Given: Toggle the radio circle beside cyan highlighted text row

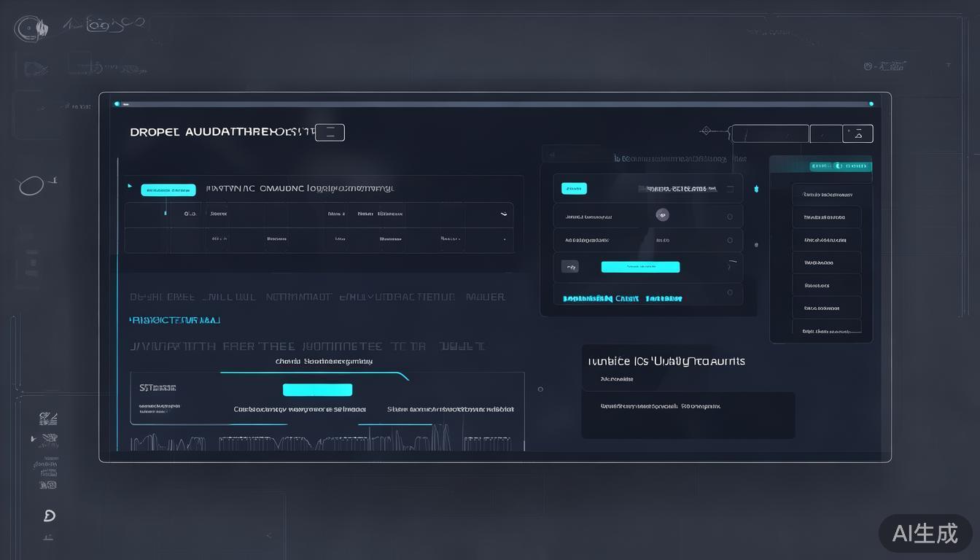Looking at the screenshot, I should pyautogui.click(x=730, y=292).
